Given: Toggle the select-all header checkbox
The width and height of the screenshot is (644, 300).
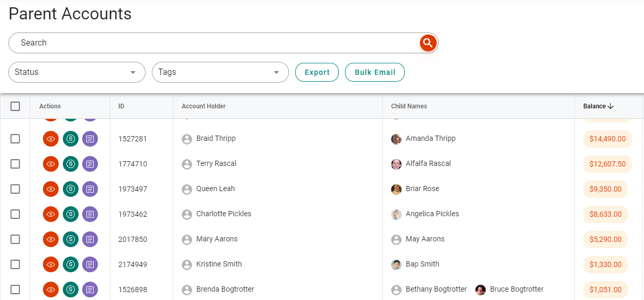Looking at the screenshot, I should [15, 106].
